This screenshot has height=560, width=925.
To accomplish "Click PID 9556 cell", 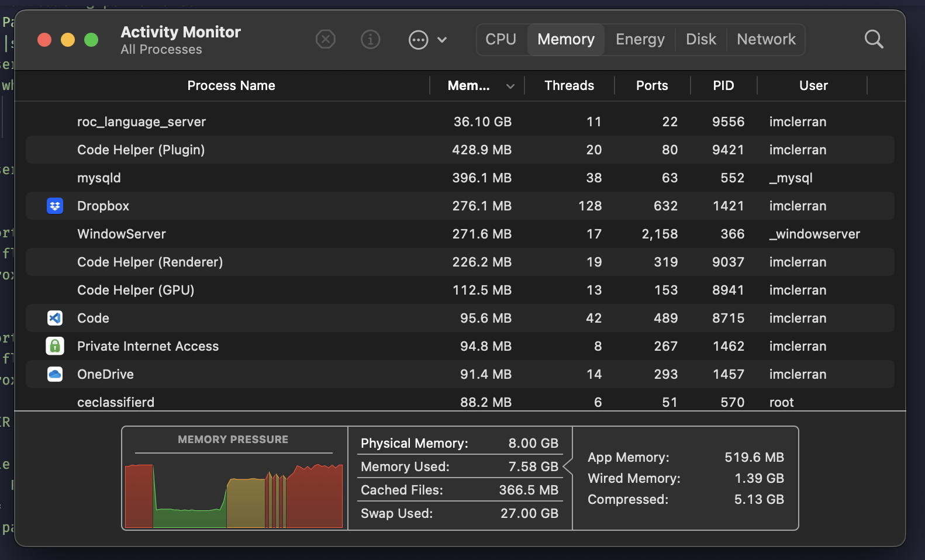I will 728,122.
